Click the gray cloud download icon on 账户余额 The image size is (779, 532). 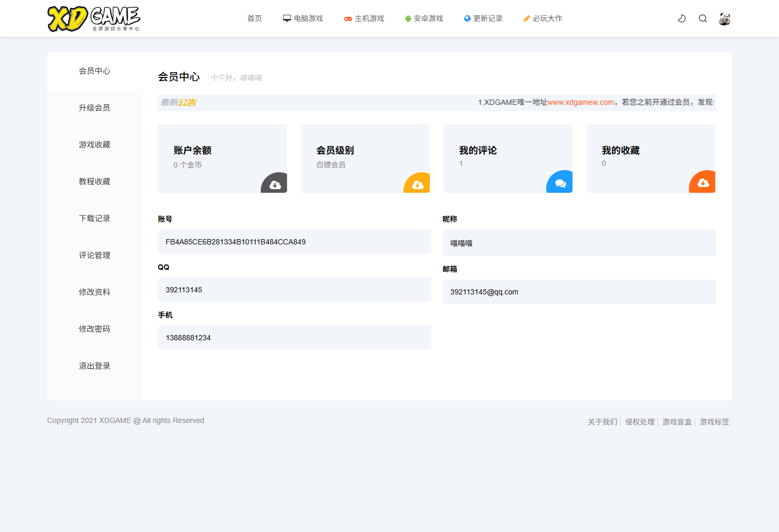(275, 184)
